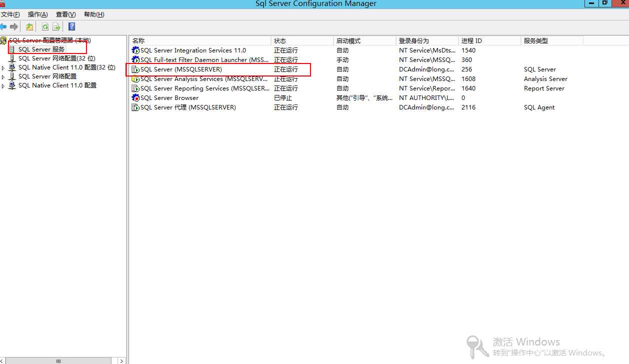Screen dimensions: 629x364
Task: Click the Reporting Services service icon
Action: (x=135, y=88)
